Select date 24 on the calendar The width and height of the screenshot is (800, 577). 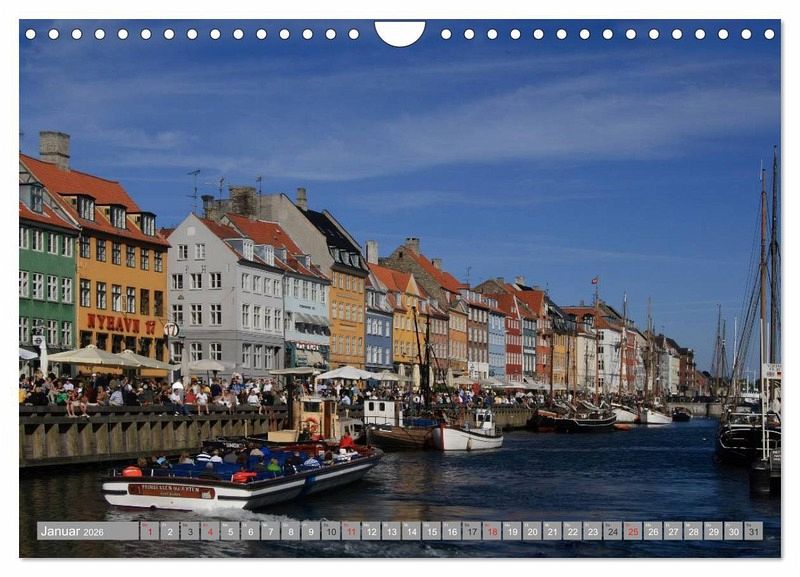tap(613, 531)
